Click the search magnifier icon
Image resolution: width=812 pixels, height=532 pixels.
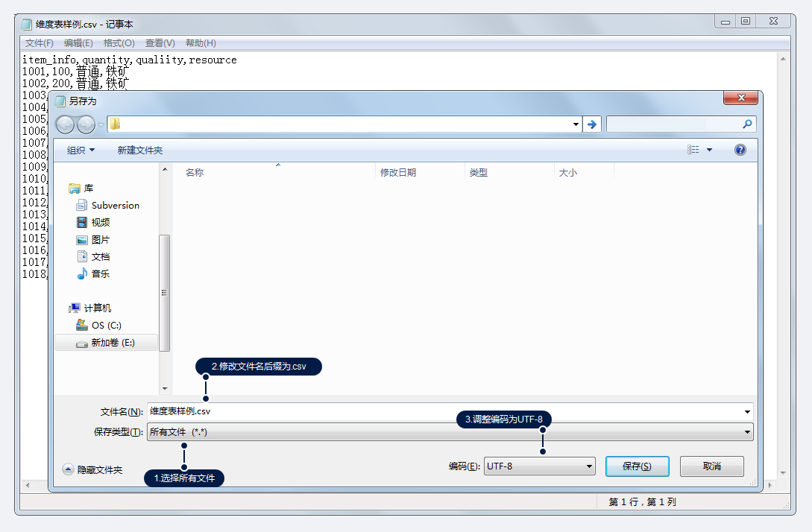(747, 124)
